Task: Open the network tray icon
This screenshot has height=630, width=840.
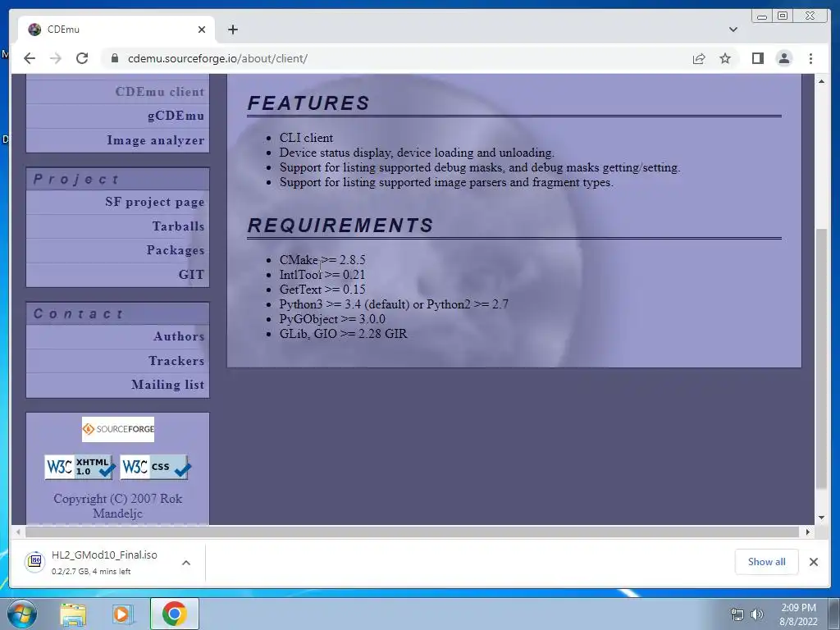Action: click(x=737, y=614)
